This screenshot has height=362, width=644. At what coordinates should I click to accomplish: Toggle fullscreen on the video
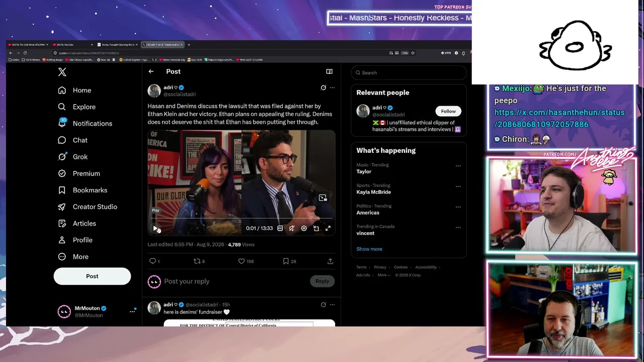click(x=328, y=228)
